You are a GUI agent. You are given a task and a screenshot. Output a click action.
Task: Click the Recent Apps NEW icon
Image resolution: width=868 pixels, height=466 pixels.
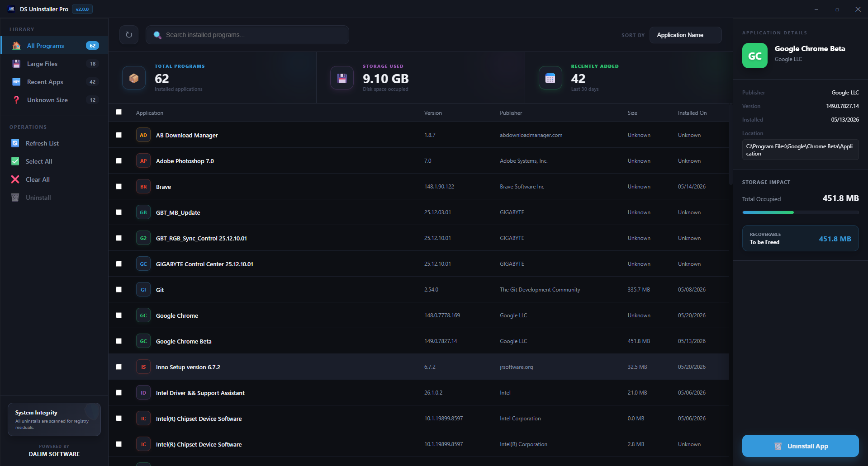click(x=16, y=82)
